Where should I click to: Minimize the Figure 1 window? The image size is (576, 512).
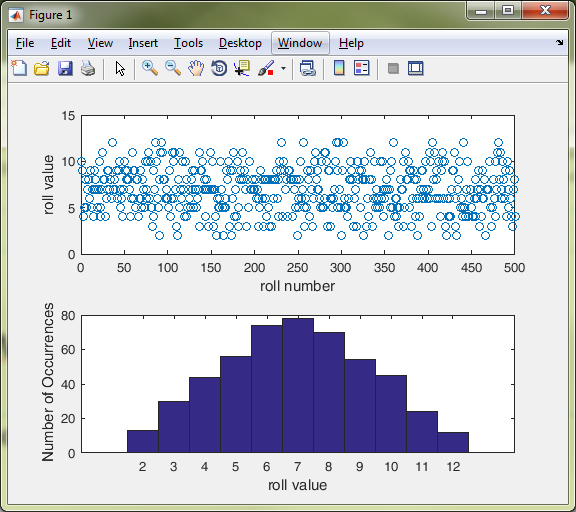481,10
